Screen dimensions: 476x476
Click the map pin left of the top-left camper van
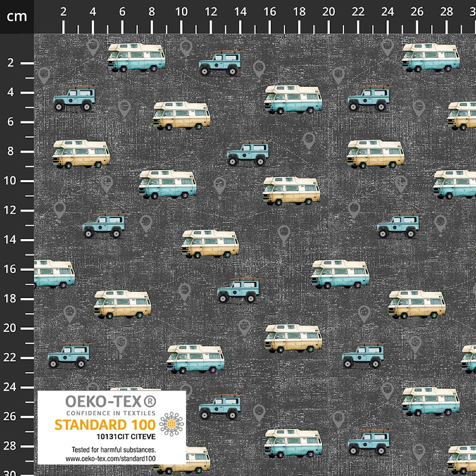tap(93, 47)
